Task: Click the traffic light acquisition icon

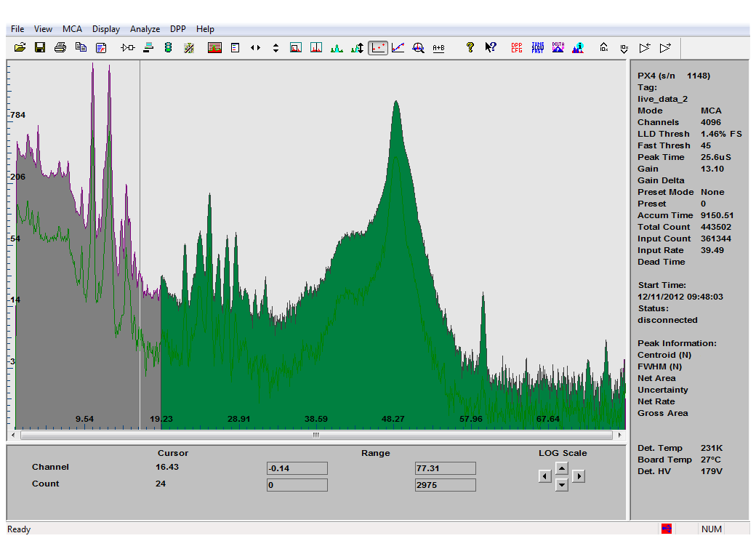Action: 168,48
